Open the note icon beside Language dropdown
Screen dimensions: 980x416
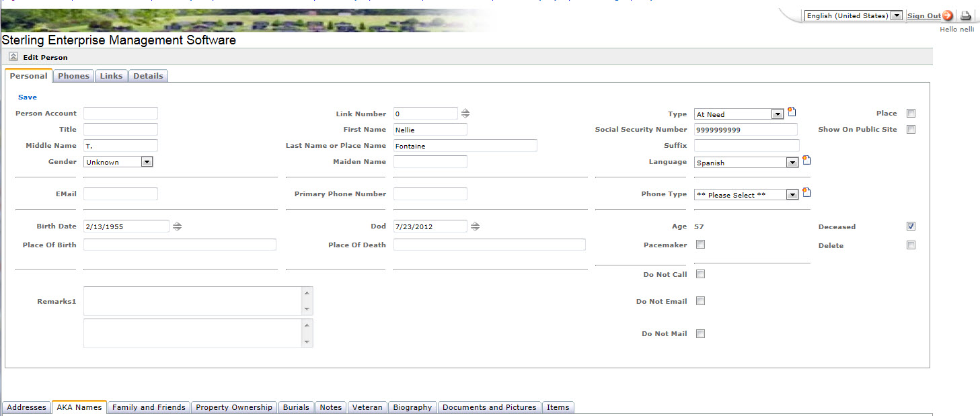(x=806, y=161)
